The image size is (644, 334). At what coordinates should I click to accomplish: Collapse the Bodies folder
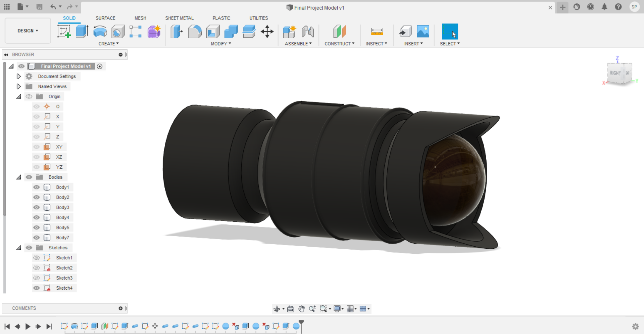tap(19, 177)
